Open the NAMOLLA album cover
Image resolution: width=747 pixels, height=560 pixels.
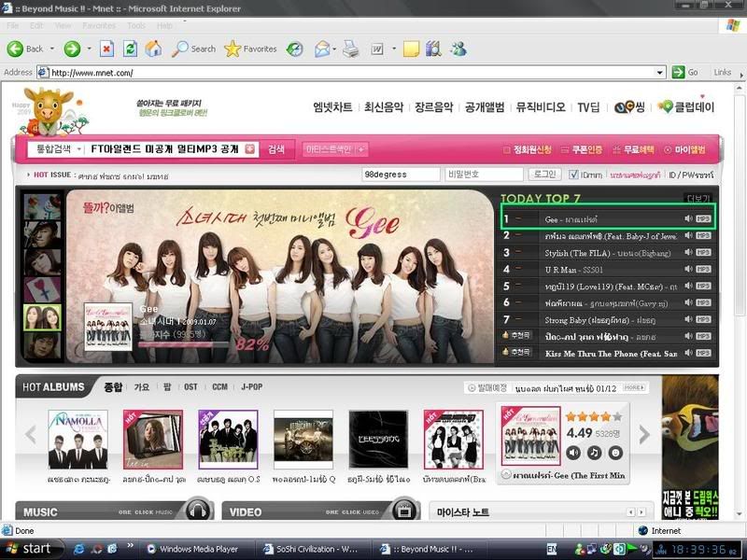pyautogui.click(x=78, y=439)
